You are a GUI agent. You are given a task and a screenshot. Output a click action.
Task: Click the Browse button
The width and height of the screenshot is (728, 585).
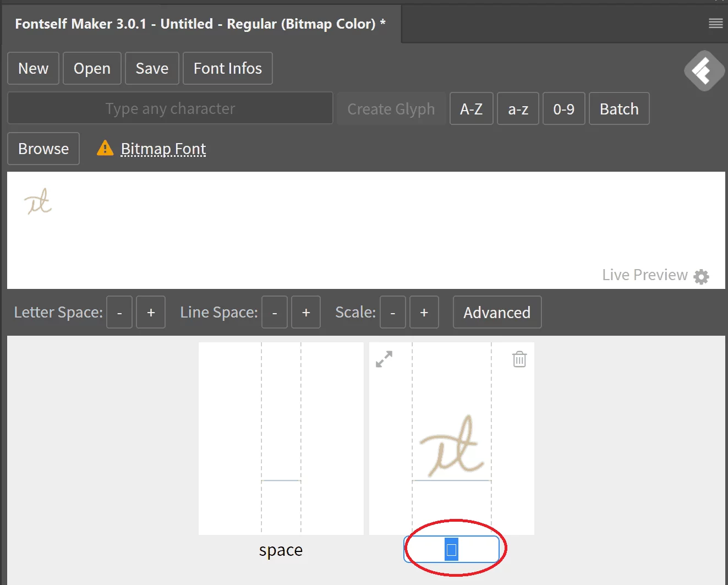point(43,149)
